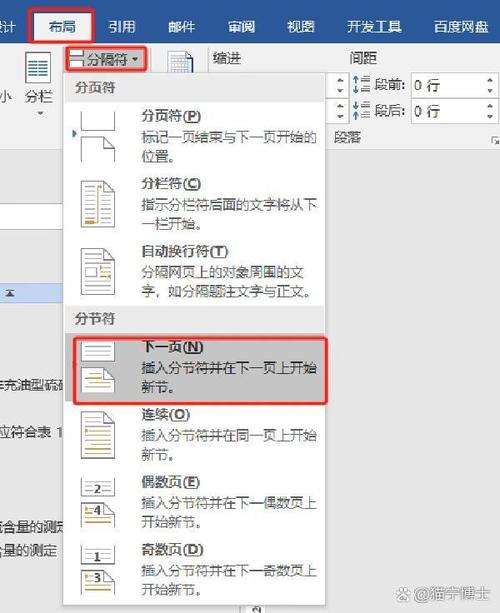
Task: Click the 自动换行符 icon
Action: coord(98,271)
